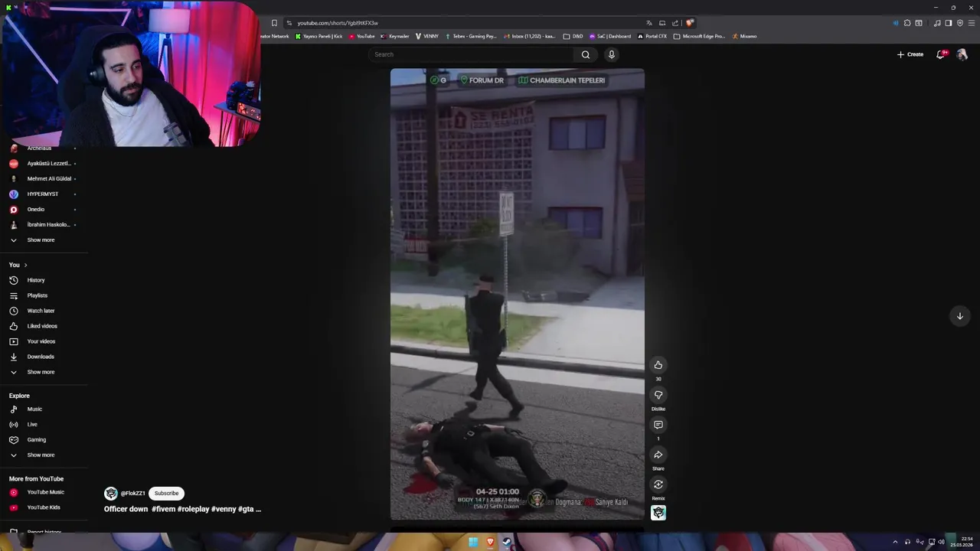This screenshot has height=551, width=980.
Task: Open the HYPERMYST subscription
Action: pos(43,194)
